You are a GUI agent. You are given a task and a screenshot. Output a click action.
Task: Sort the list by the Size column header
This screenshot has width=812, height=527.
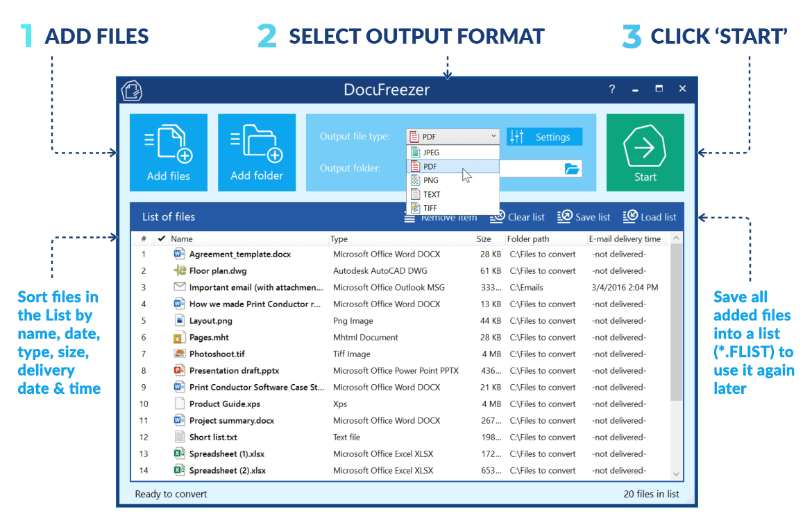[x=484, y=239]
